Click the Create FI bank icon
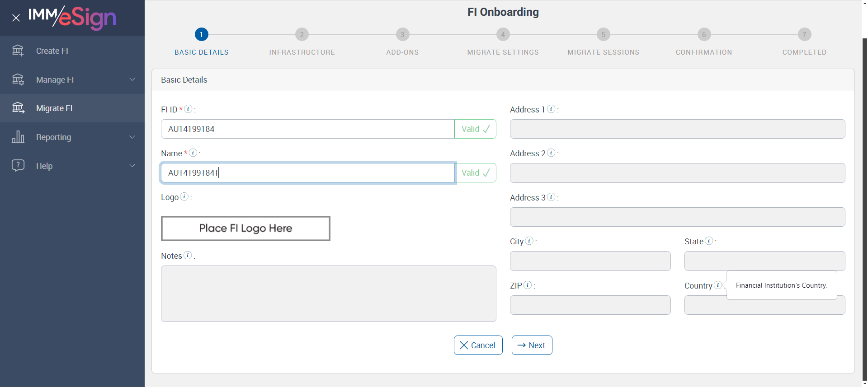 tap(18, 51)
